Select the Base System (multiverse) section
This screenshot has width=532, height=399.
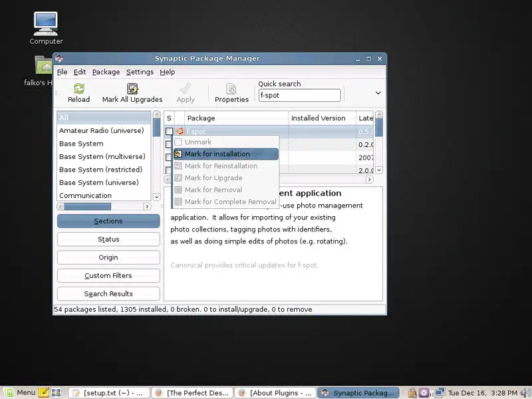104,157
